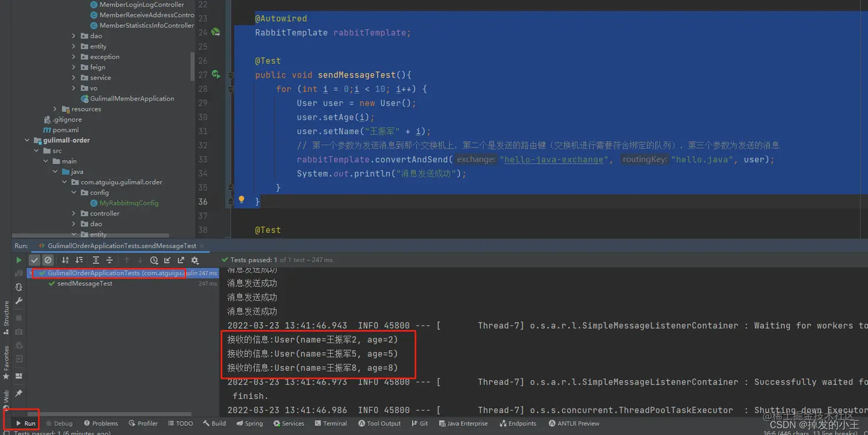Open the Services tool window tab
The width and height of the screenshot is (868, 435).
(289, 424)
